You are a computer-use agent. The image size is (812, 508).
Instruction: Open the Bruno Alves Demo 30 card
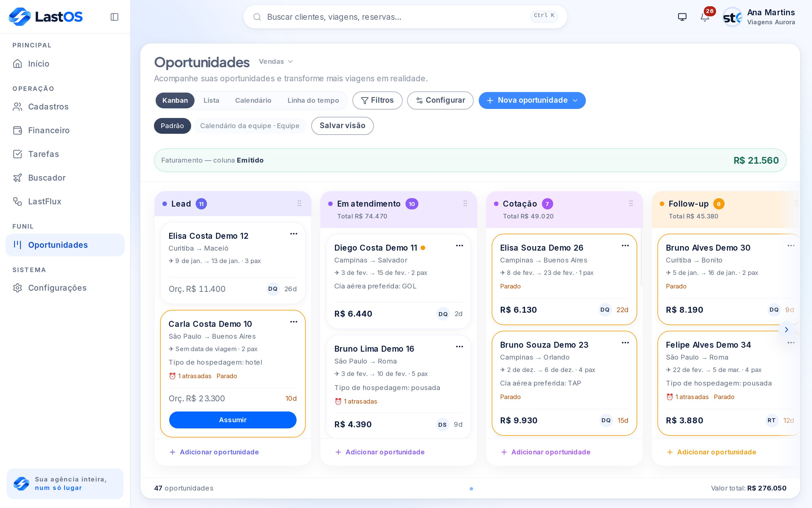pos(729,279)
